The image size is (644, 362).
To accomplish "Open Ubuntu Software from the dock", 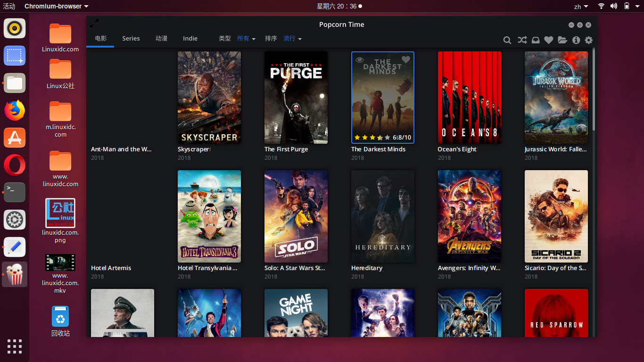I will click(15, 138).
